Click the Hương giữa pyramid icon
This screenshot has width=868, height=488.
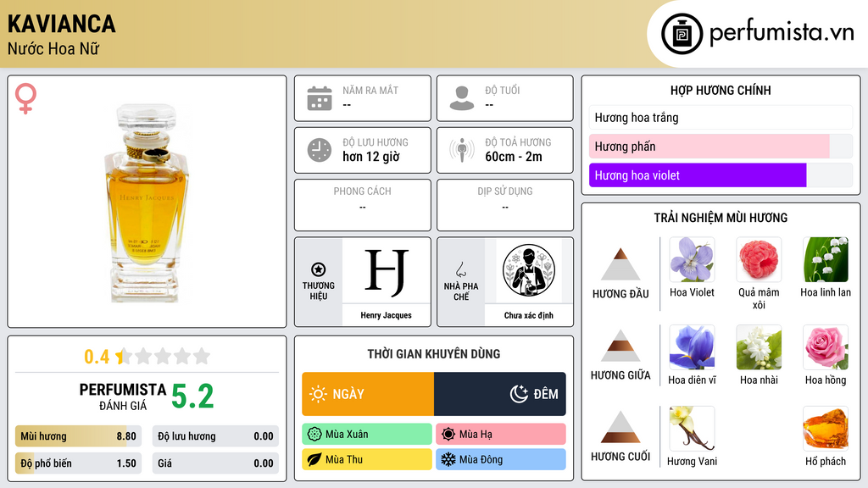(620, 346)
